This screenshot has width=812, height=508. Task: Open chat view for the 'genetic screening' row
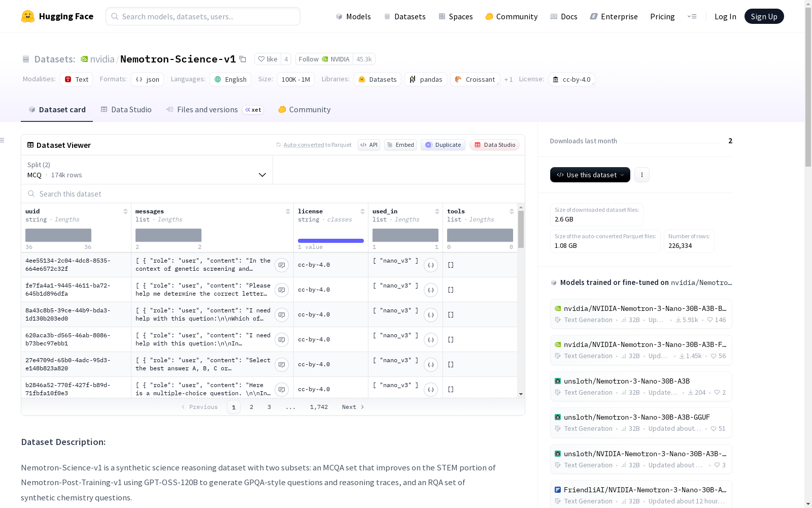click(x=282, y=265)
